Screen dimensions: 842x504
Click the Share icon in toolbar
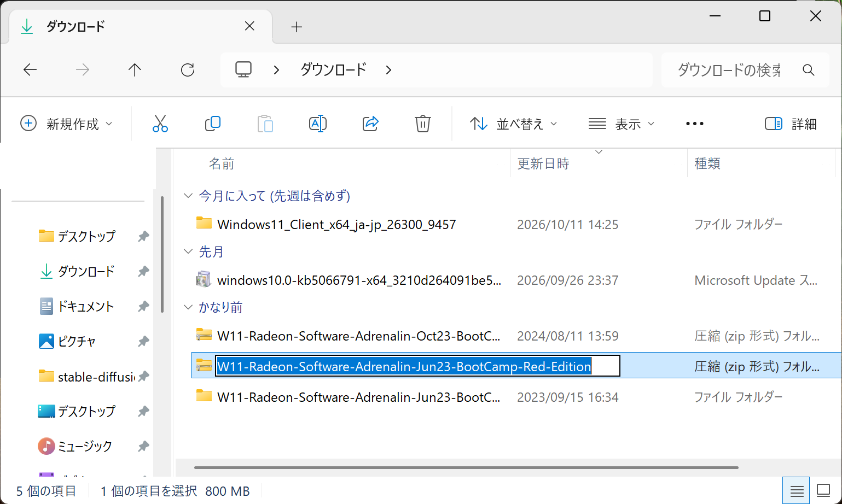click(x=370, y=124)
